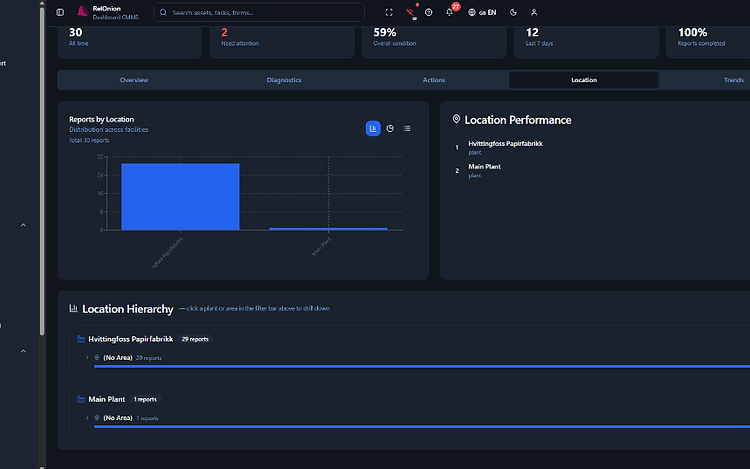Expand (No Area) under Hvittingfoss Papirfabrikk
Viewport: 750px width, 469px height.
(x=87, y=358)
